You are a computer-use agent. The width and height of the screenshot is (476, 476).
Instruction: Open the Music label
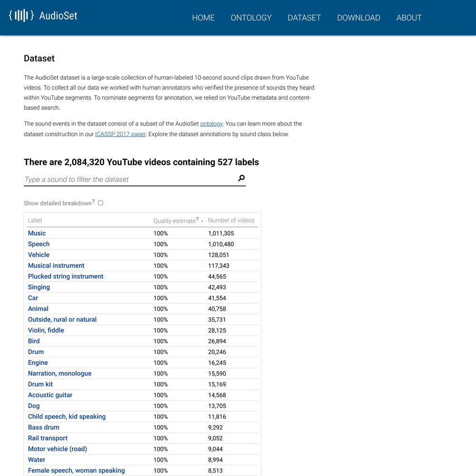[37, 233]
